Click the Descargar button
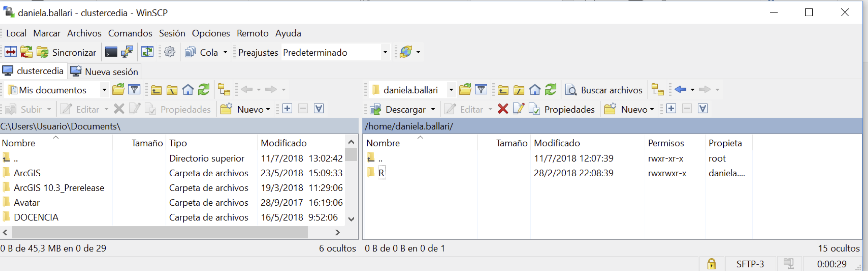 tap(398, 109)
